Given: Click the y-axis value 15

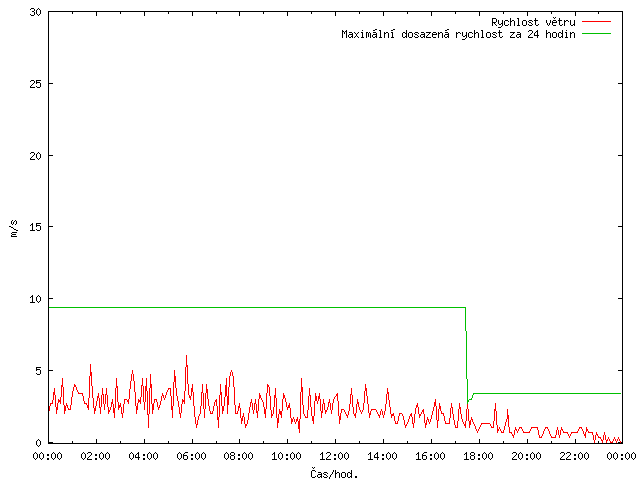Looking at the screenshot, I should click(36, 227).
